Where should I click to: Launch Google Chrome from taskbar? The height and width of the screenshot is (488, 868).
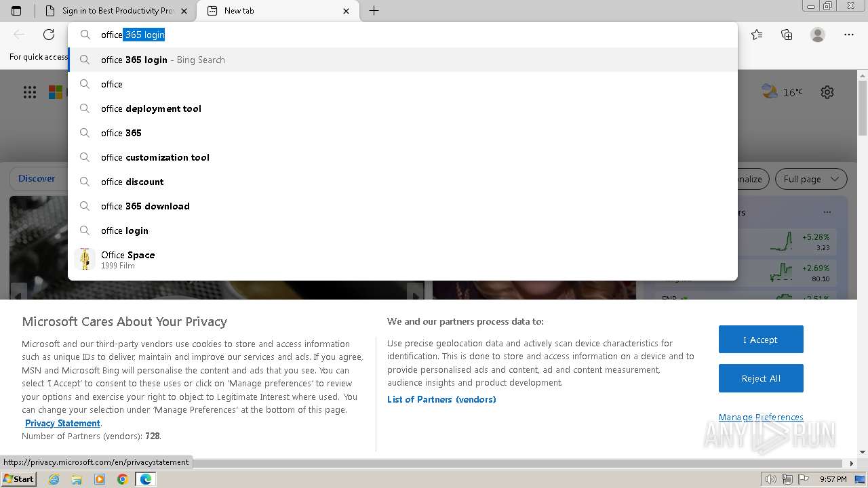tap(122, 479)
